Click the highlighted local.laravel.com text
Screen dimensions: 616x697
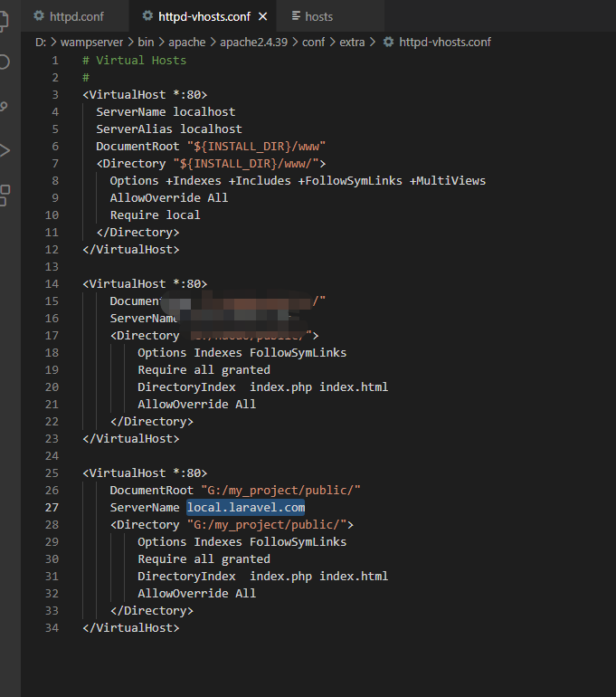pos(245,508)
